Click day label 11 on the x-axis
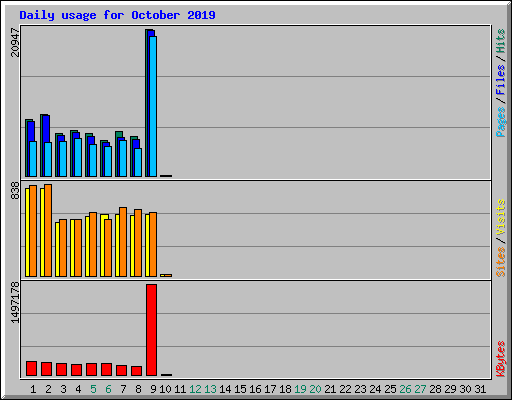 click(x=180, y=389)
